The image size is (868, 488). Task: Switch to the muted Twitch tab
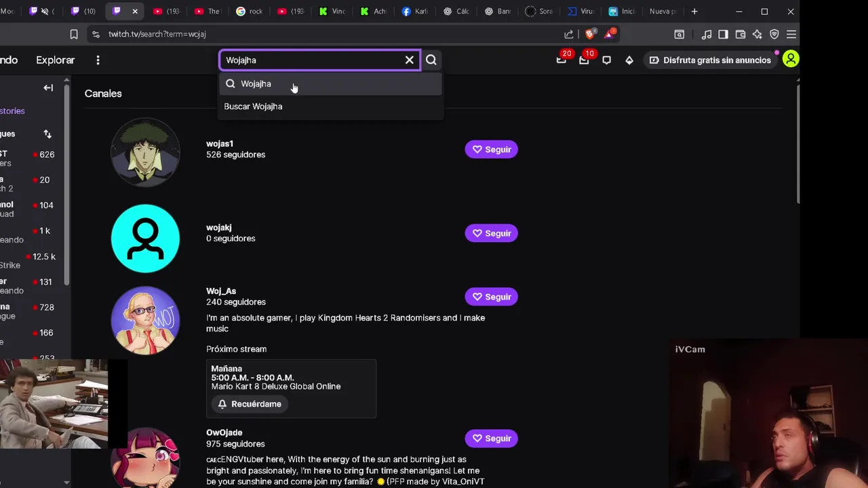[x=41, y=12]
